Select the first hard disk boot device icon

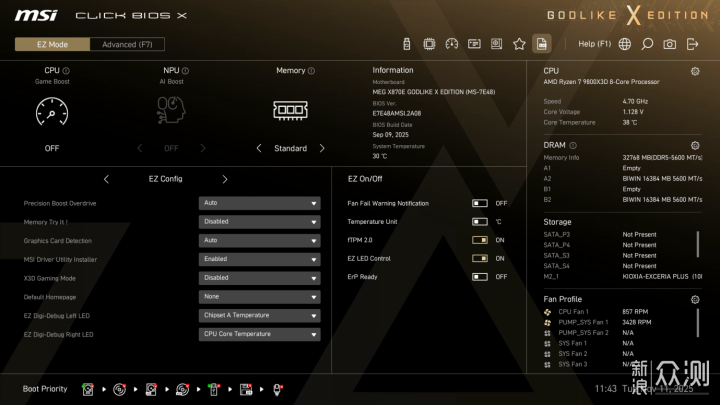click(x=88, y=389)
